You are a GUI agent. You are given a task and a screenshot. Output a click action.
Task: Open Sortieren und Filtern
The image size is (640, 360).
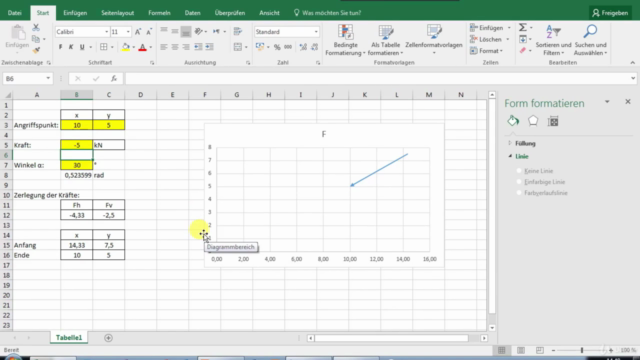553,40
